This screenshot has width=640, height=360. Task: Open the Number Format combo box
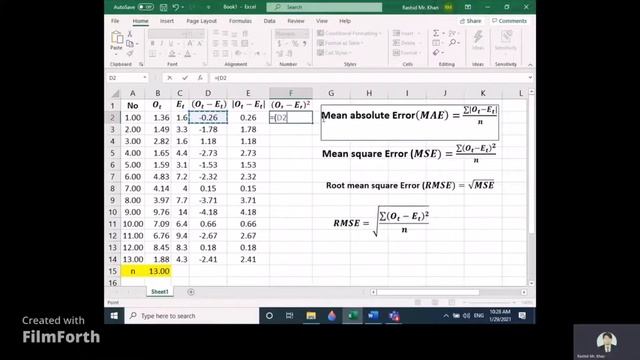(x=291, y=34)
